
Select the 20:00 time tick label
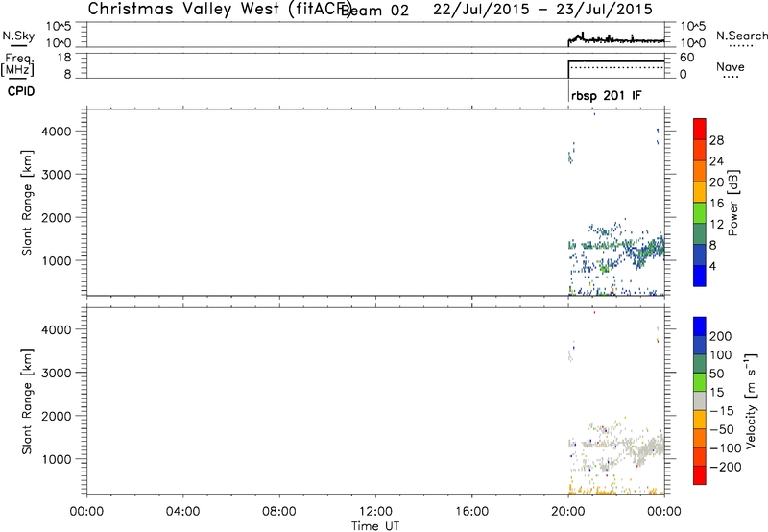coord(568,512)
